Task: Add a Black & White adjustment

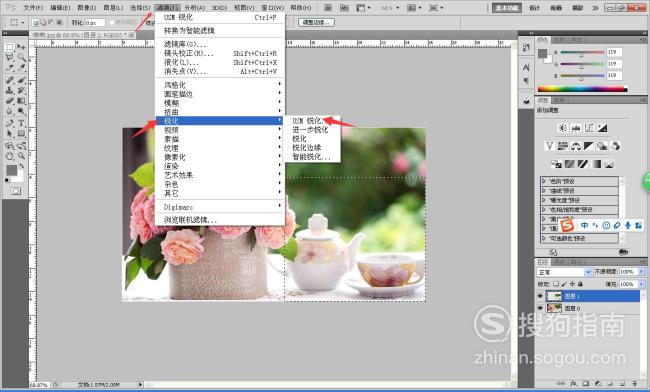Action: pyautogui.click(x=589, y=146)
